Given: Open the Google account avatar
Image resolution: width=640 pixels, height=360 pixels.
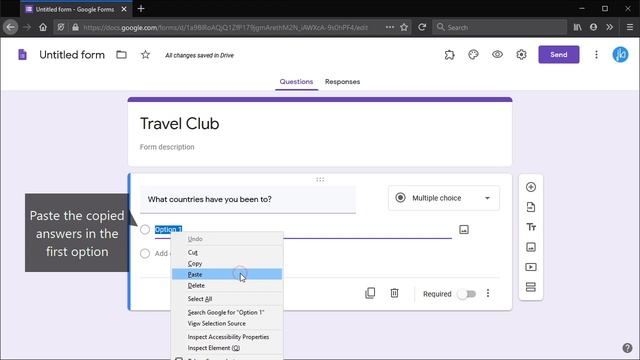Looking at the screenshot, I should [x=620, y=55].
